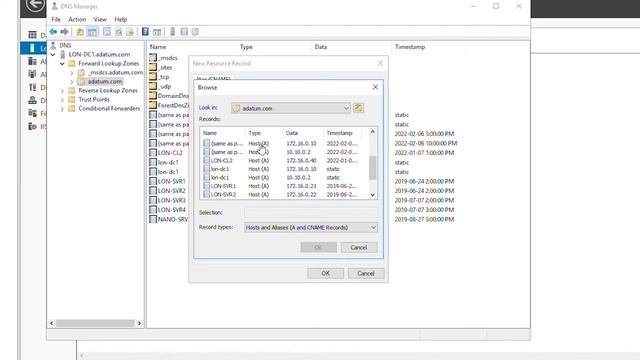Click the Forward arrow in DNS Manager toolbar
This screenshot has height=360, width=640.
pos(64,32)
